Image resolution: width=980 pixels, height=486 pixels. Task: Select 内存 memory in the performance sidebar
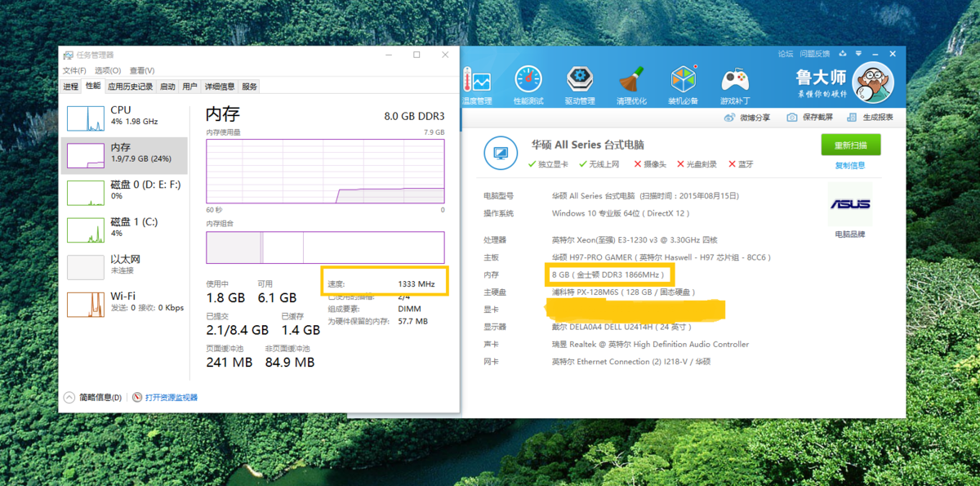(124, 155)
